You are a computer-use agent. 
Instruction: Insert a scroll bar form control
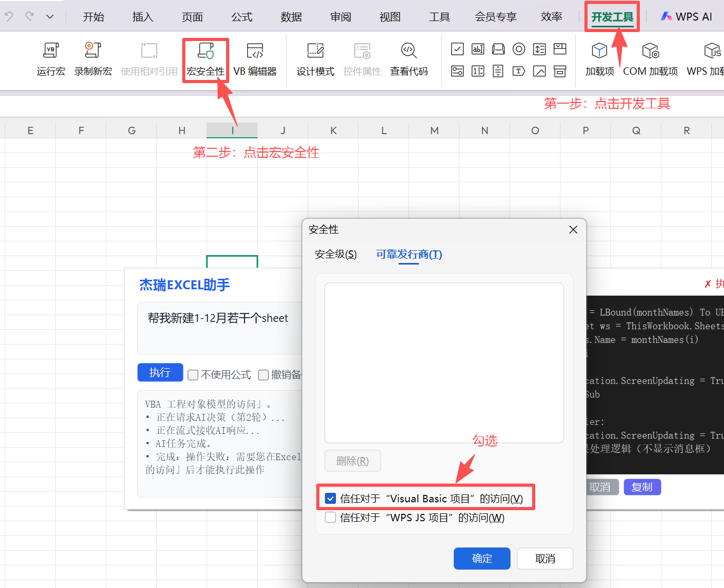pyautogui.click(x=498, y=71)
